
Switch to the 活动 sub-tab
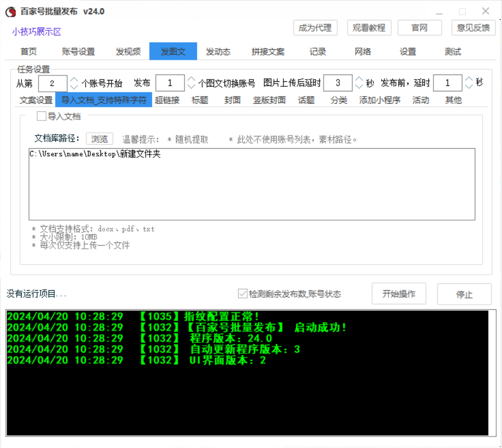tap(421, 100)
